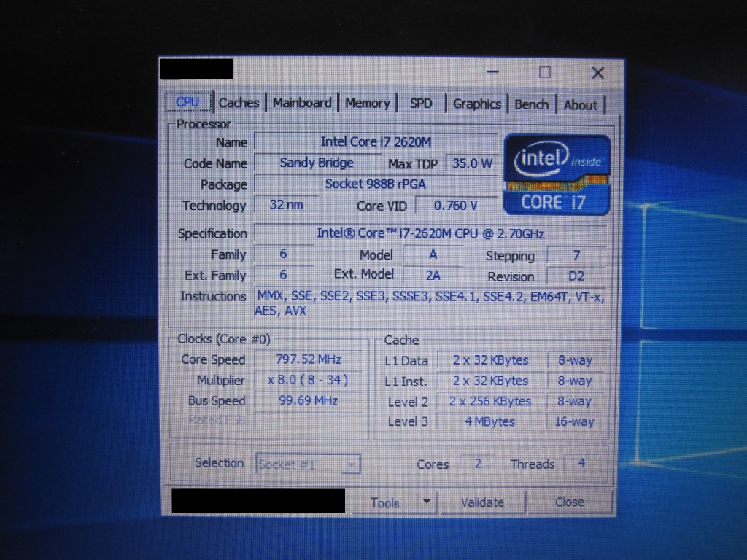Image resolution: width=747 pixels, height=560 pixels.
Task: Click the L1 Data size '2 x 32 KBytes'
Action: point(490,360)
